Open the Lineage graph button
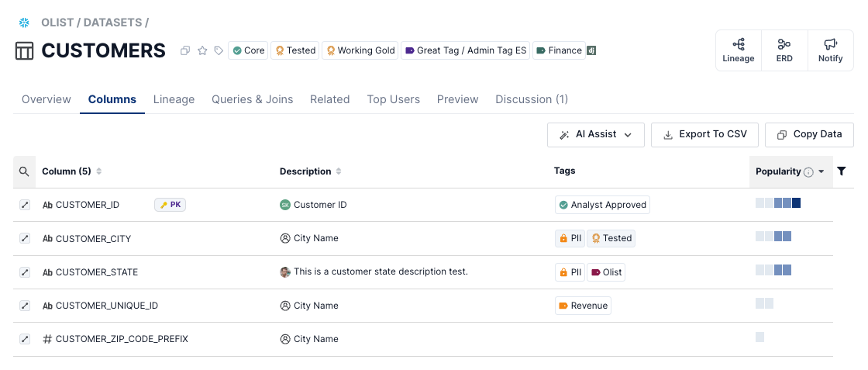This screenshot has height=370, width=868. (x=738, y=50)
